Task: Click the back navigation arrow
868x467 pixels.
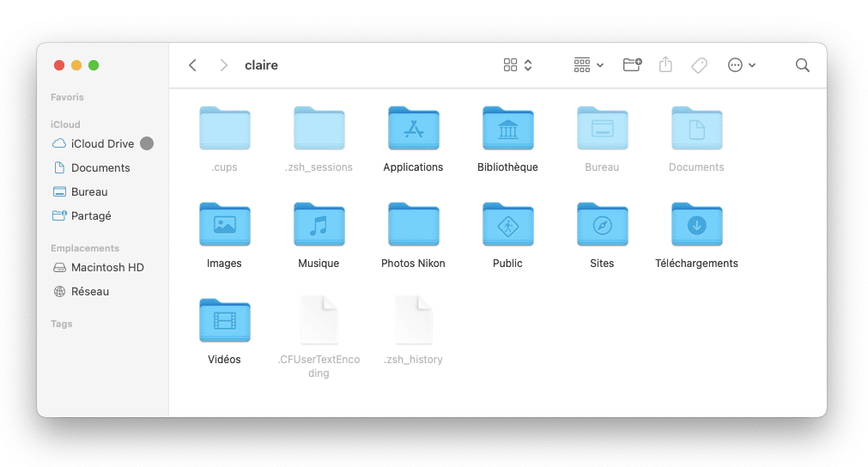Action: [192, 65]
